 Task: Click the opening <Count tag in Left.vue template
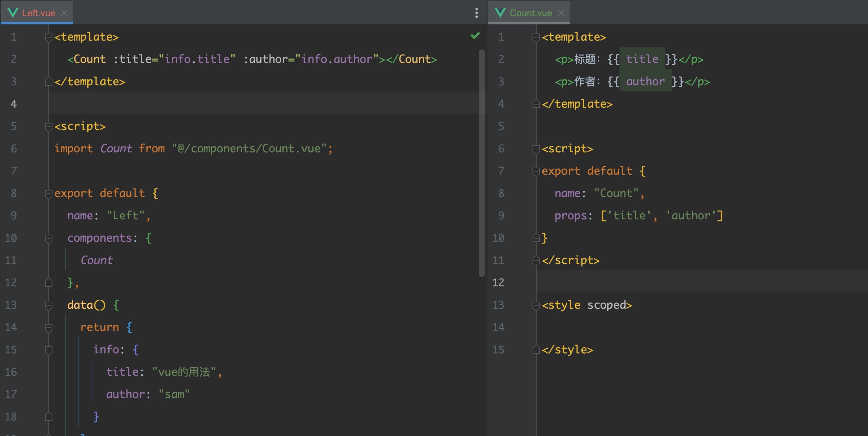pos(87,59)
